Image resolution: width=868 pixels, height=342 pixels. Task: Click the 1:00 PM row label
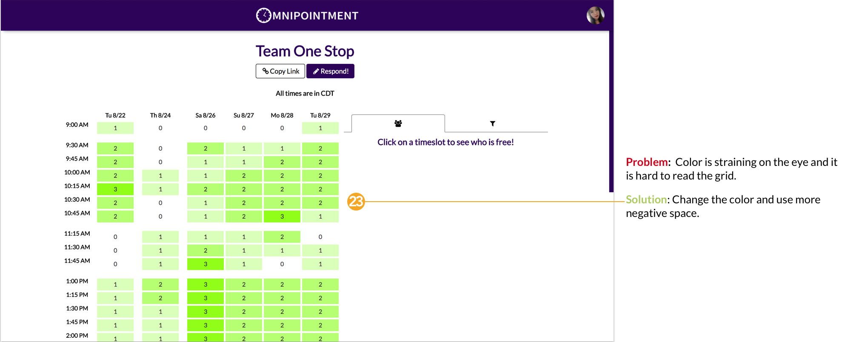coord(77,281)
